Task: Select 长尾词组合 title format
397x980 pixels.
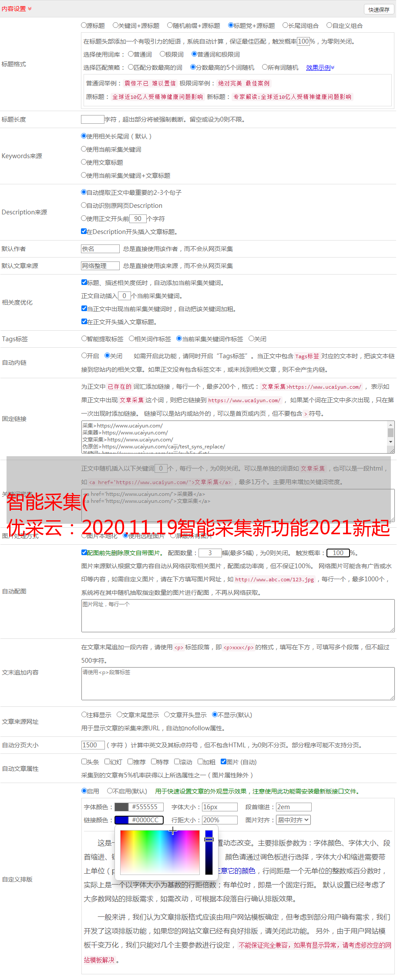Action: [x=285, y=26]
